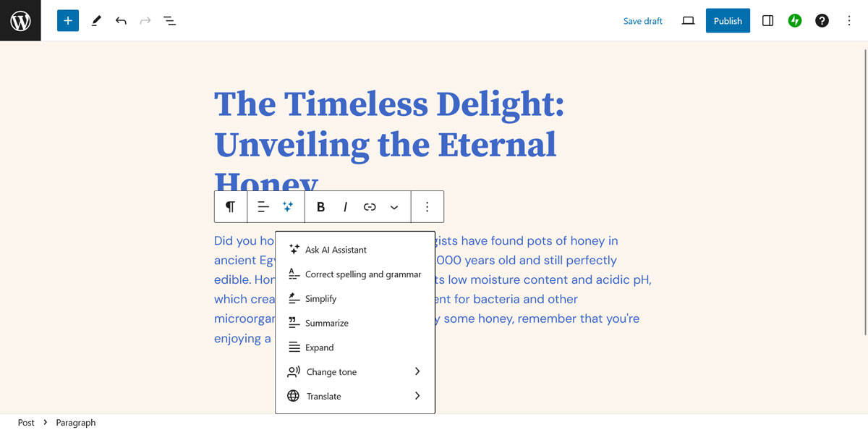Click the Post breadcrumb item
This screenshot has height=430, width=868.
26,423
